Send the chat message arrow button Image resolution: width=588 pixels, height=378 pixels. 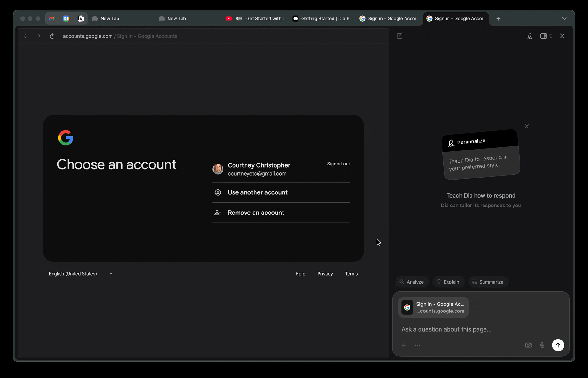558,345
